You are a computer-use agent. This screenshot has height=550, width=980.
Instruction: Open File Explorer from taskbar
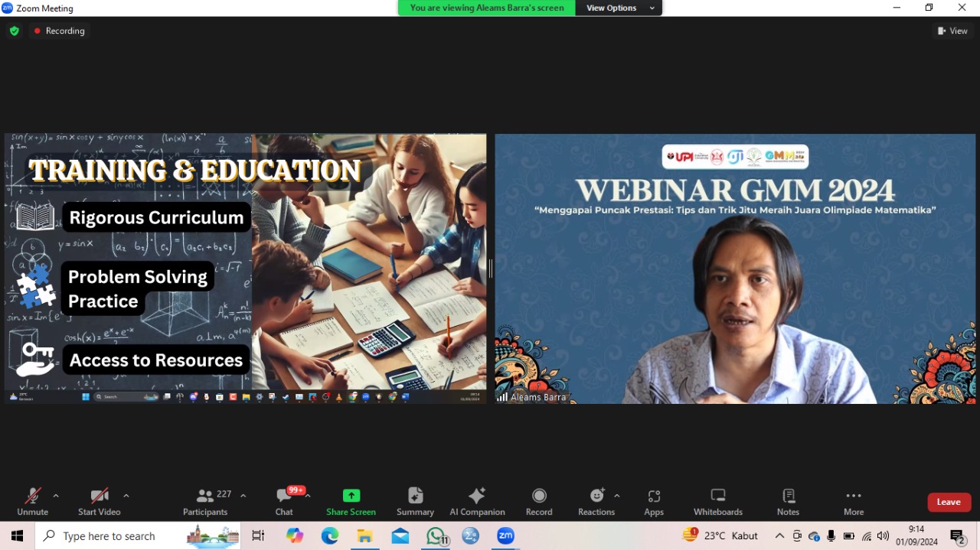[365, 536]
